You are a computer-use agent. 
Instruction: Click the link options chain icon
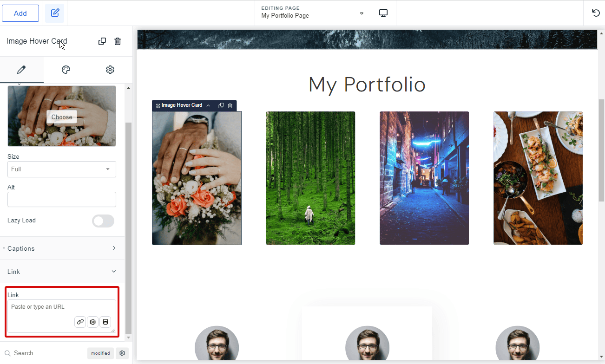click(80, 322)
